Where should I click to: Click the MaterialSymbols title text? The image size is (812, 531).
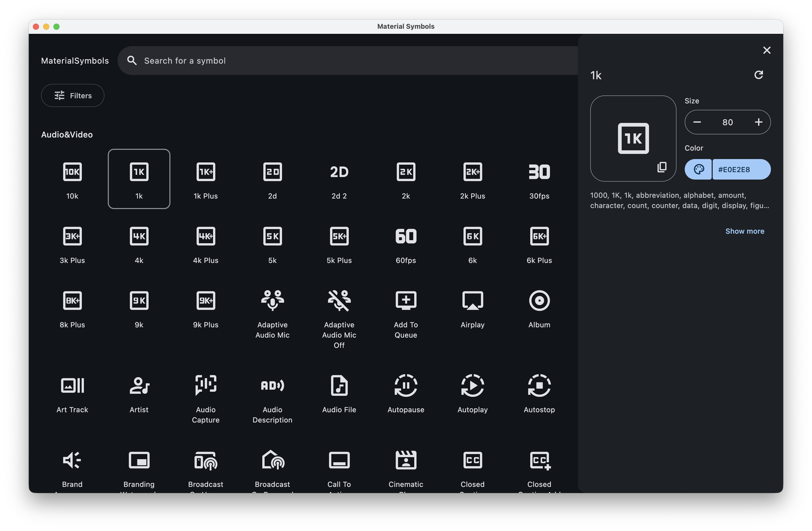tap(75, 61)
